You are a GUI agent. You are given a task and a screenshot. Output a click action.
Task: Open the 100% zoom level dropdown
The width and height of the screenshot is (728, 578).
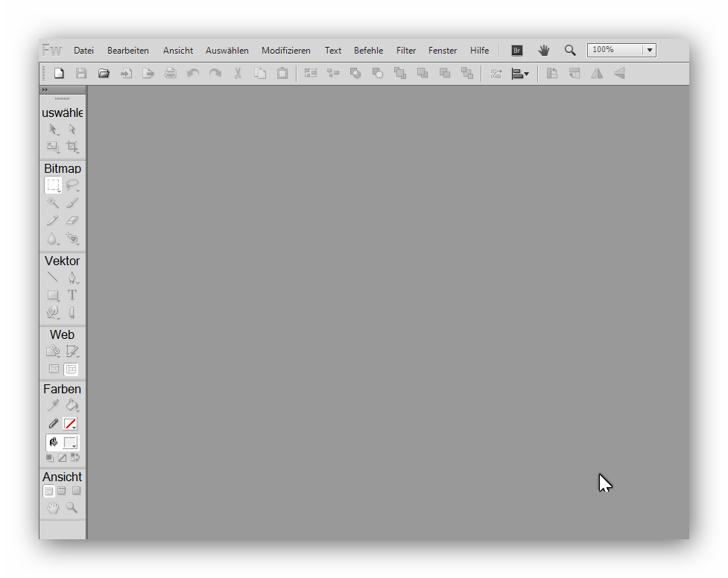pos(650,50)
